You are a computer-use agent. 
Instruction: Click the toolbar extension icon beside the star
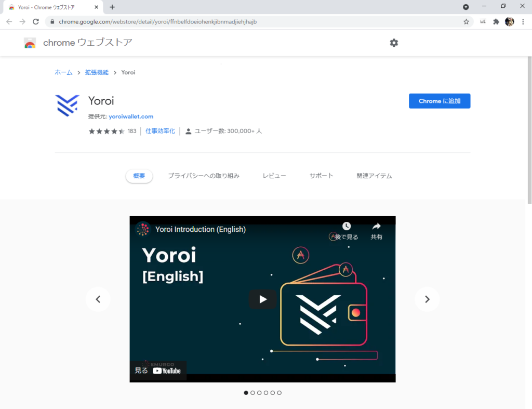(483, 22)
